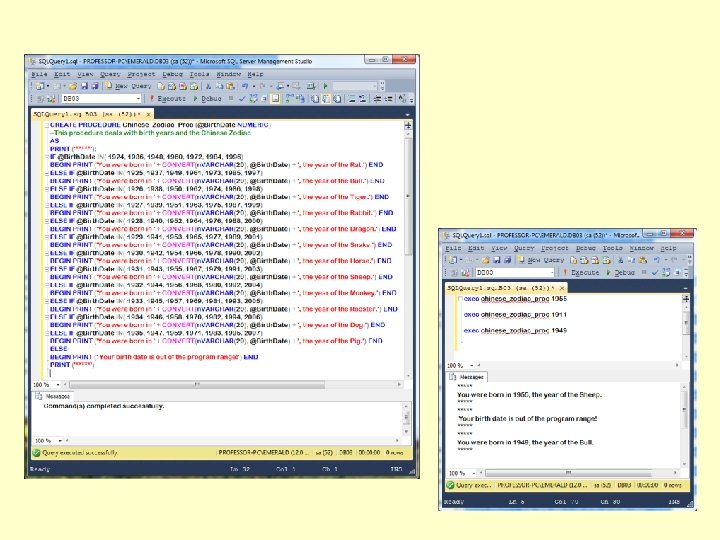Click Increase Indent icon in left window
This screenshot has height=540, width=720.
coord(388,98)
